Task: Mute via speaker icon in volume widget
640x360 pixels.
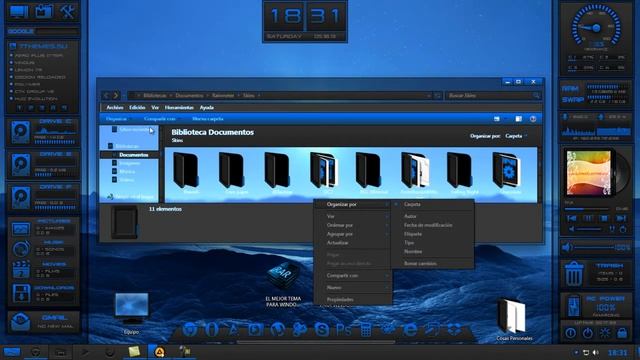Action: point(567,247)
